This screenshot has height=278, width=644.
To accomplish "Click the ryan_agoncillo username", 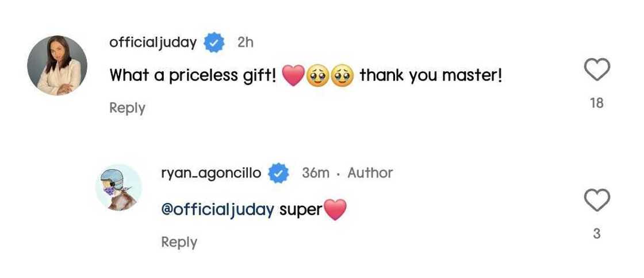I will coord(211,173).
